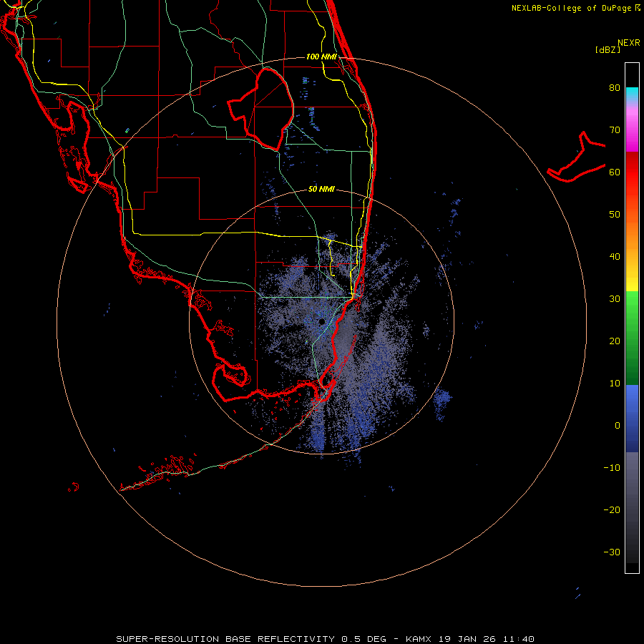Pick the red segment of the color bar
Image resolution: width=644 pixels, height=644 pixels.
point(632,177)
